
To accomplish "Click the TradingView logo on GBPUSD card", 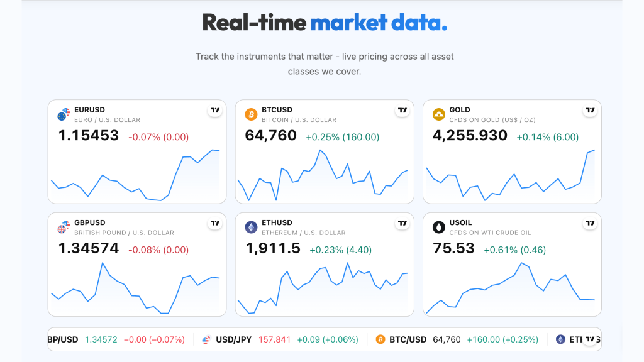I will (215, 223).
